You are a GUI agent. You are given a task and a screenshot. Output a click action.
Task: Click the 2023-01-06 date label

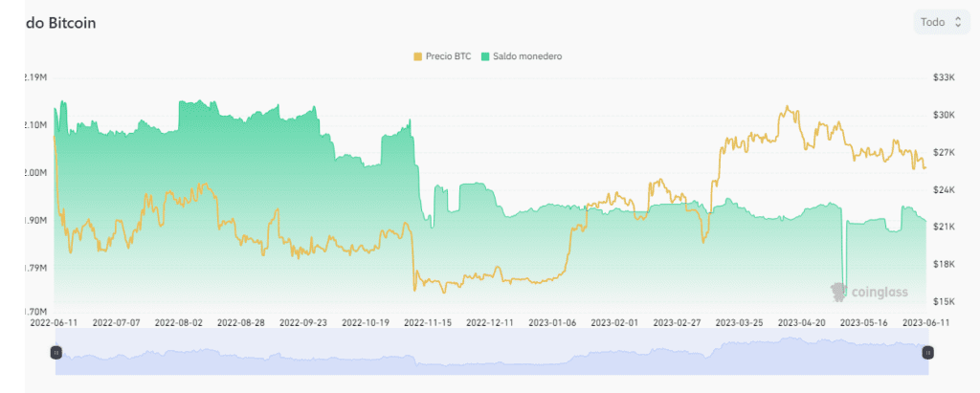552,323
